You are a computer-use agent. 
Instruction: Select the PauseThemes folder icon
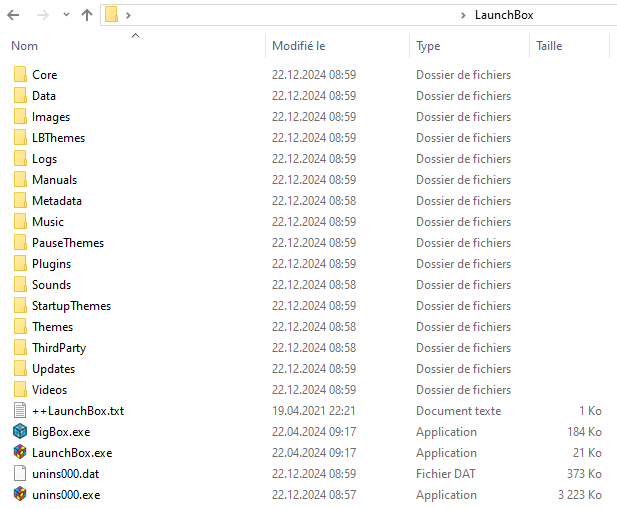pyautogui.click(x=20, y=242)
